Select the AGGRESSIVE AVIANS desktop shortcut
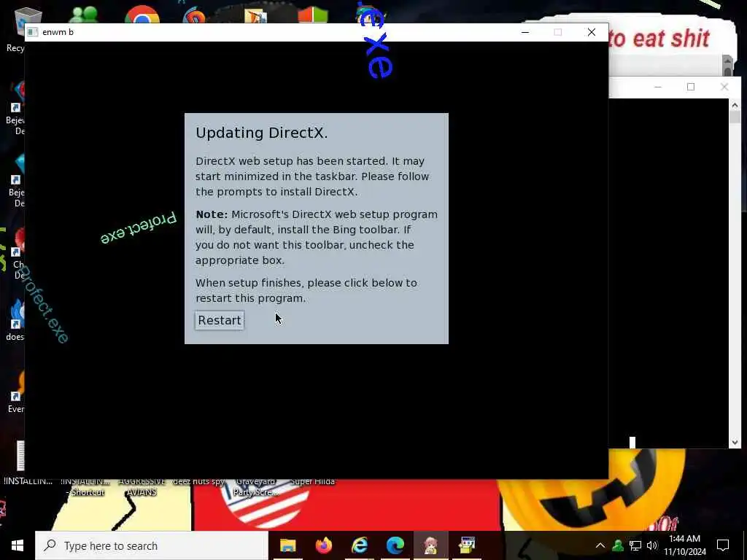 [x=142, y=486]
